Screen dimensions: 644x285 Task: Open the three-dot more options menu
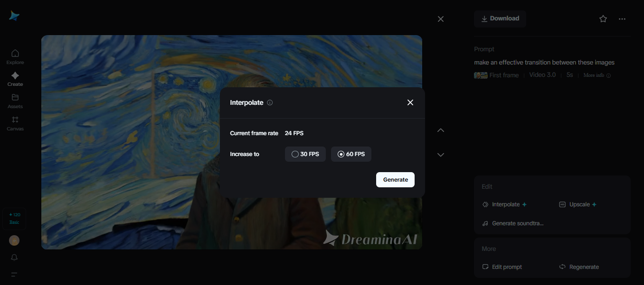tap(622, 19)
